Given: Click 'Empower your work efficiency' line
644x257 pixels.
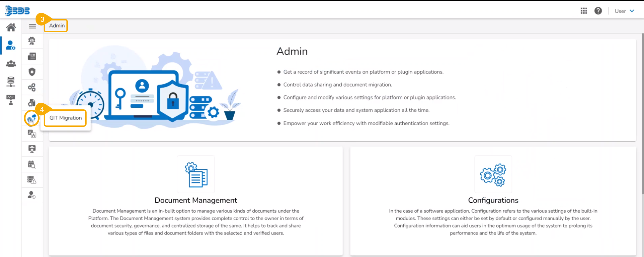Looking at the screenshot, I should pos(366,123).
